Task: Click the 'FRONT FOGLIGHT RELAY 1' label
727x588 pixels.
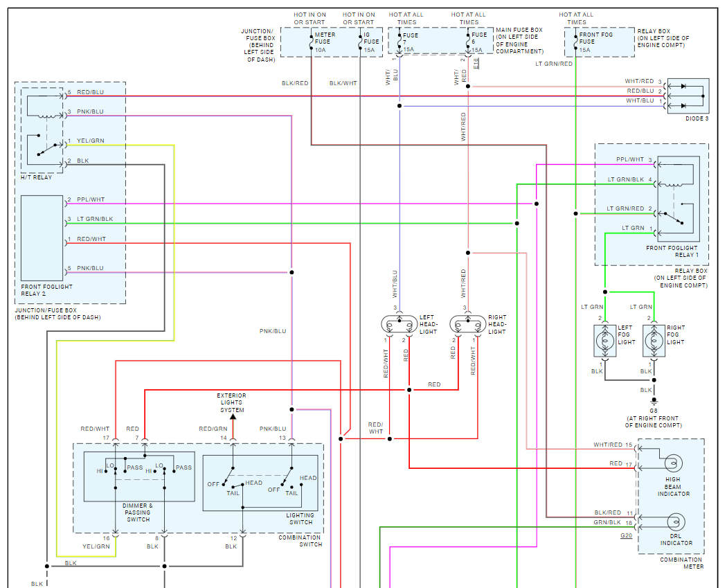Action: [672, 251]
